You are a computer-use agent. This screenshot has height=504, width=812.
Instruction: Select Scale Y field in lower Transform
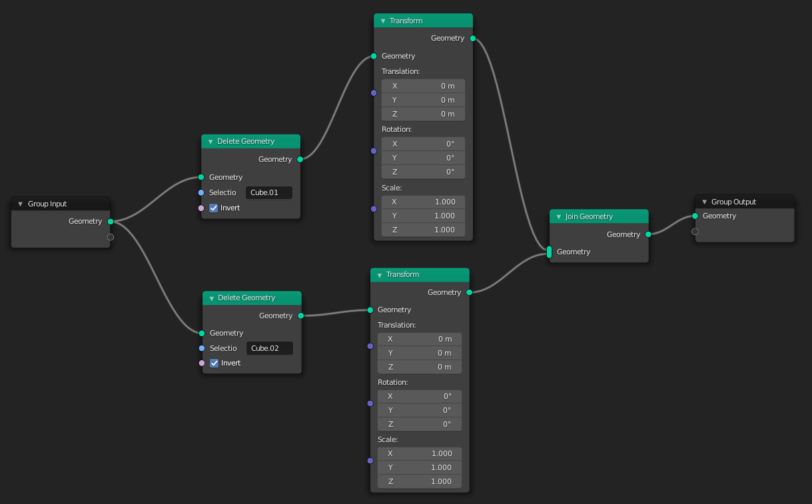click(x=420, y=467)
